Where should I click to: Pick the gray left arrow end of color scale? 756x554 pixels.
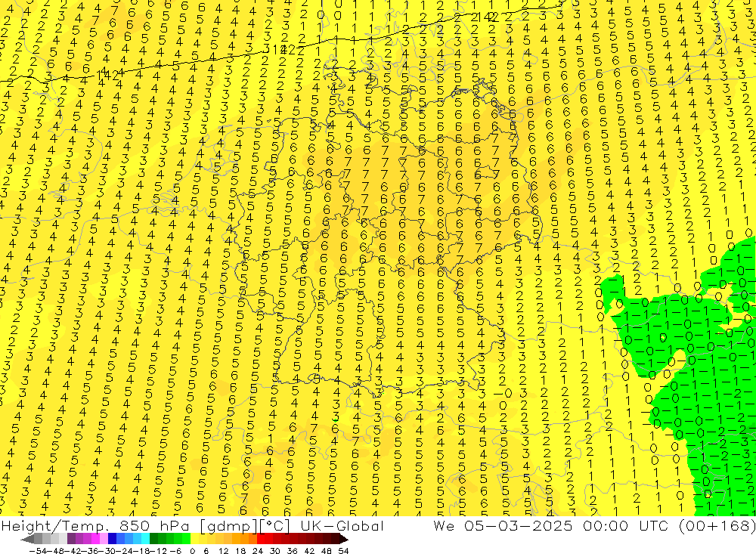[27, 539]
